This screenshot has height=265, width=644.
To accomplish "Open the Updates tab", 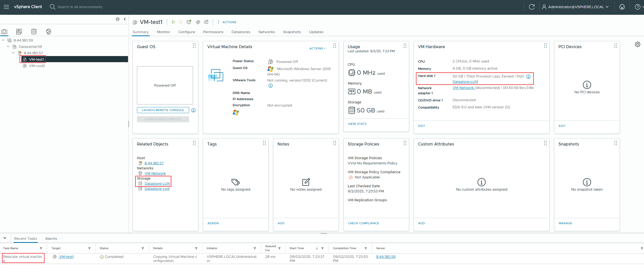I will (316, 32).
